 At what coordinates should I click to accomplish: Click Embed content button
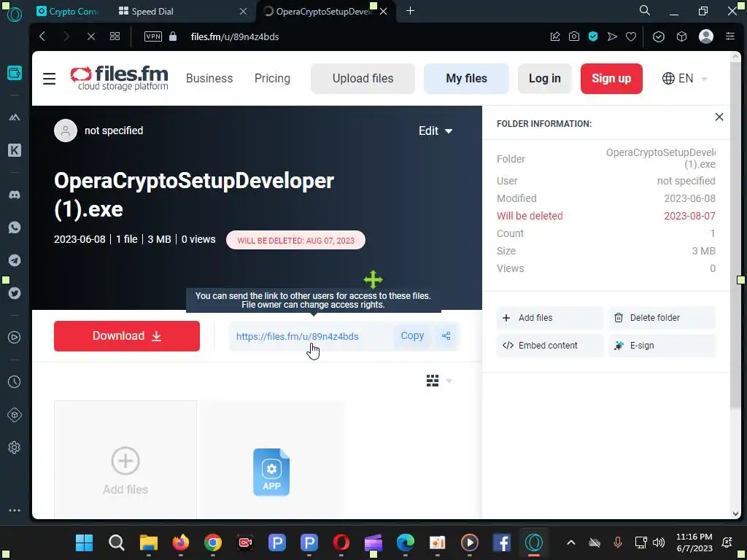(x=550, y=345)
